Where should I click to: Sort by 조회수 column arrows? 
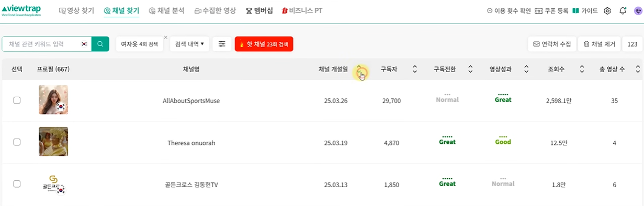pyautogui.click(x=582, y=69)
